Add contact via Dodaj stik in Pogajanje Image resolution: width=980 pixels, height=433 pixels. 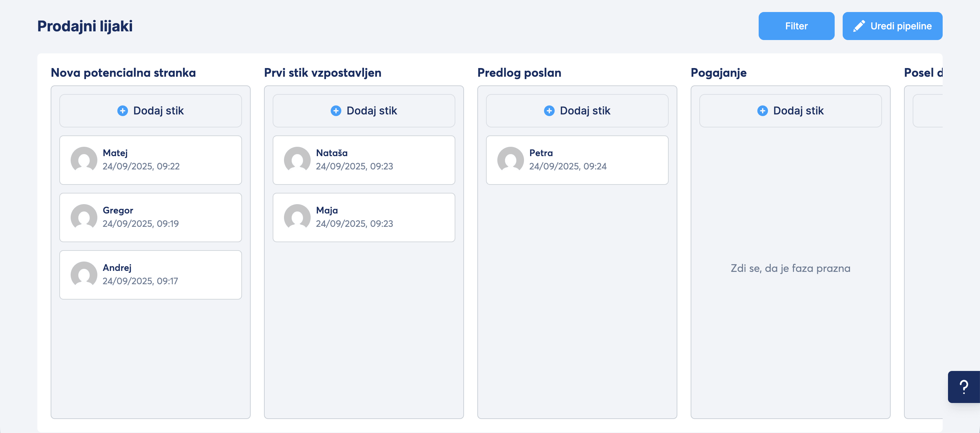click(x=790, y=111)
